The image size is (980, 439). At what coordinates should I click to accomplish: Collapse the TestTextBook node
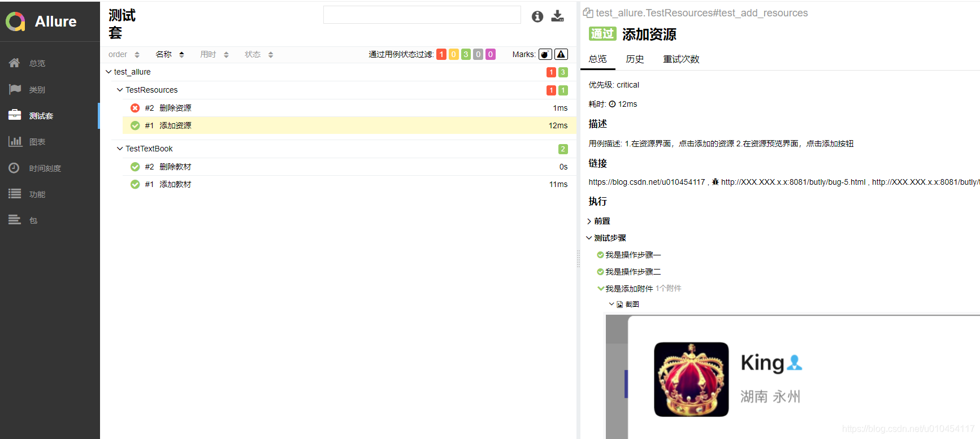[120, 149]
